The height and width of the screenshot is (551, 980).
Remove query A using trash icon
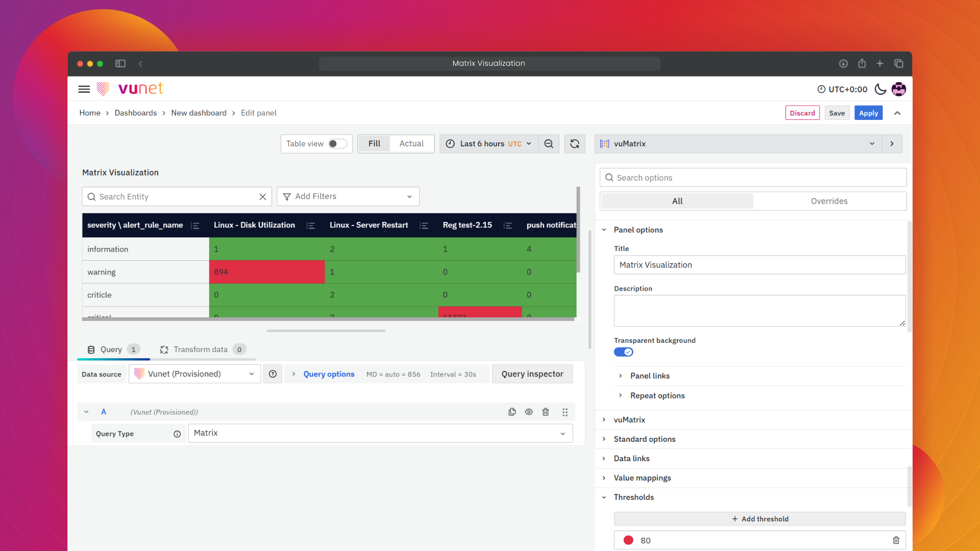(x=546, y=412)
